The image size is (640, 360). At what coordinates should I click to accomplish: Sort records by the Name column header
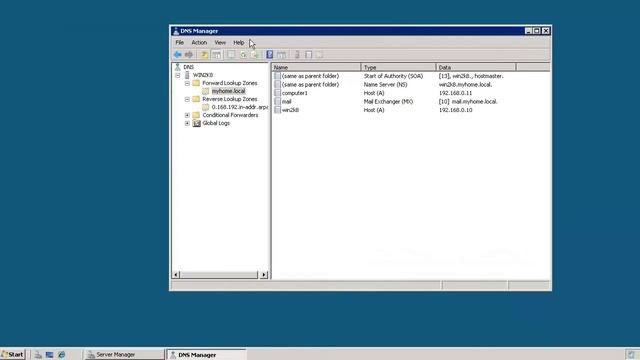316,67
